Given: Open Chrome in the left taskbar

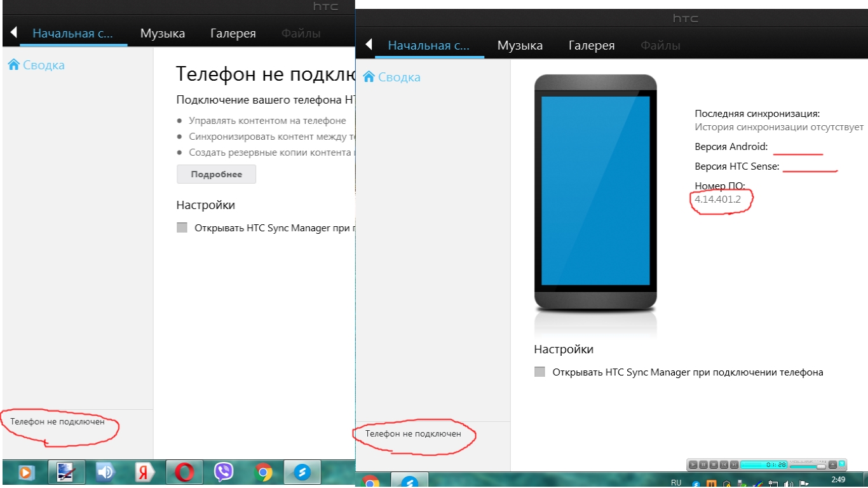Looking at the screenshot, I should pyautogui.click(x=263, y=472).
